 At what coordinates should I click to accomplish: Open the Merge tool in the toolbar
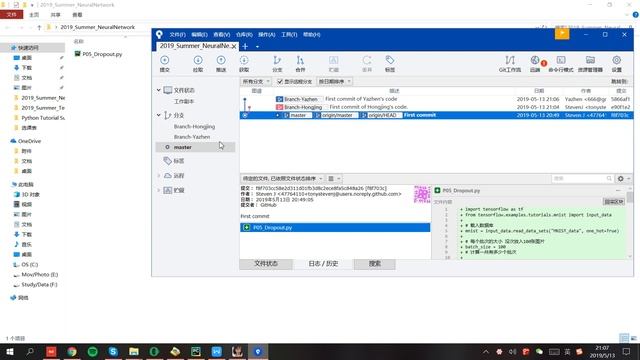point(300,64)
